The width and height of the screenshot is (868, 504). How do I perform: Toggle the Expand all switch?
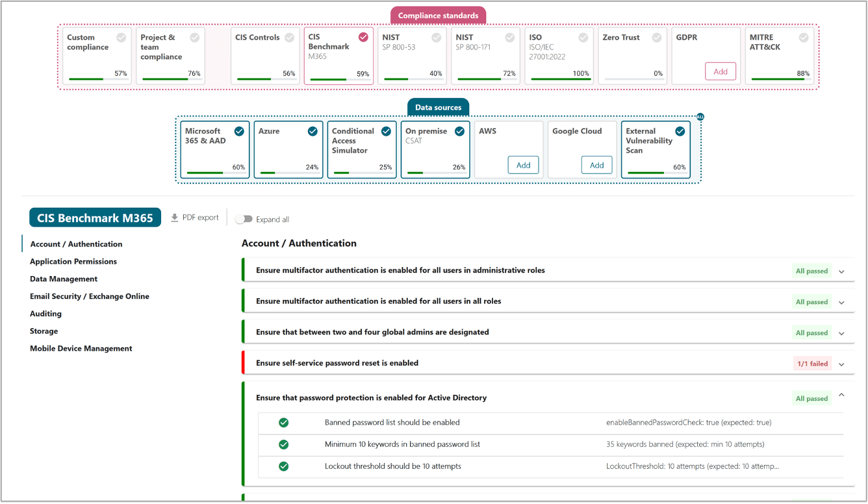pos(244,219)
